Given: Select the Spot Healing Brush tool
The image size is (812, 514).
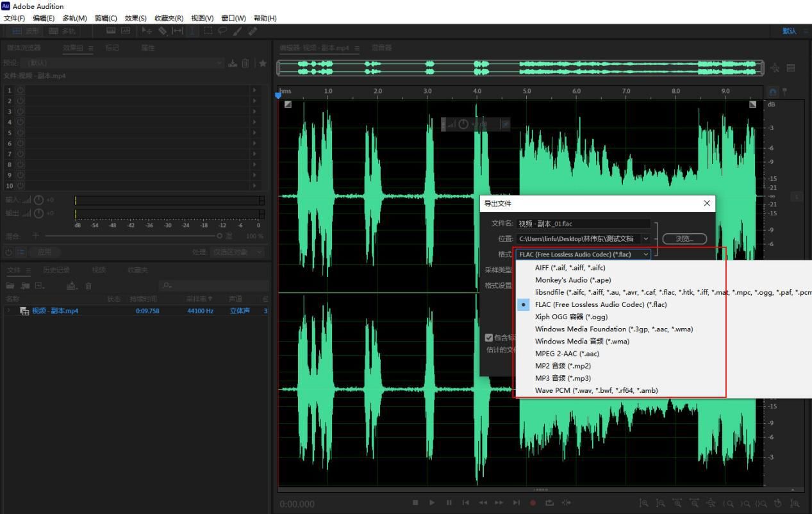Looking at the screenshot, I should click(x=254, y=31).
